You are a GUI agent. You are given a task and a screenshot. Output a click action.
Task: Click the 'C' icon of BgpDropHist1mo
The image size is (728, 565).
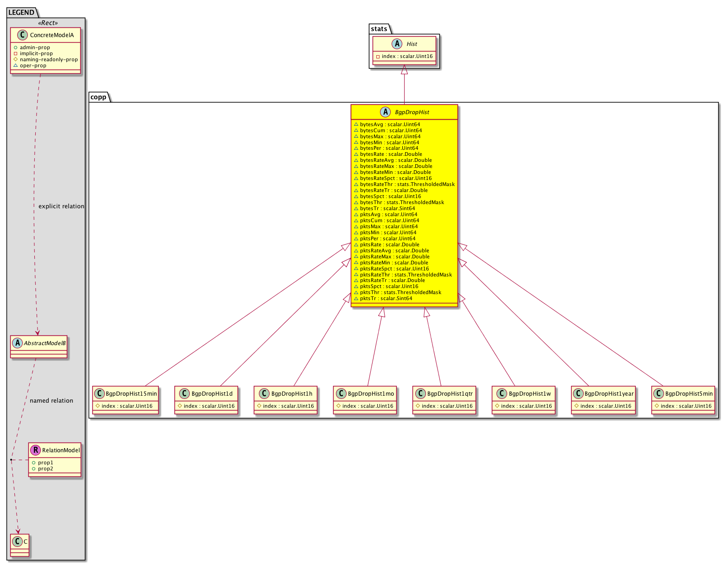click(341, 394)
